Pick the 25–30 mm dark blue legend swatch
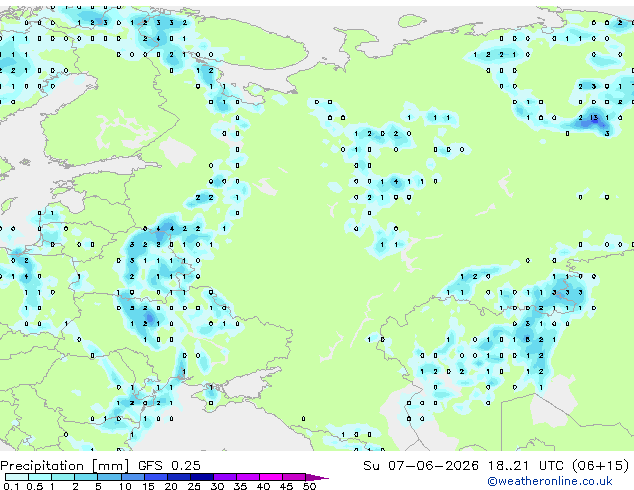 click(201, 477)
